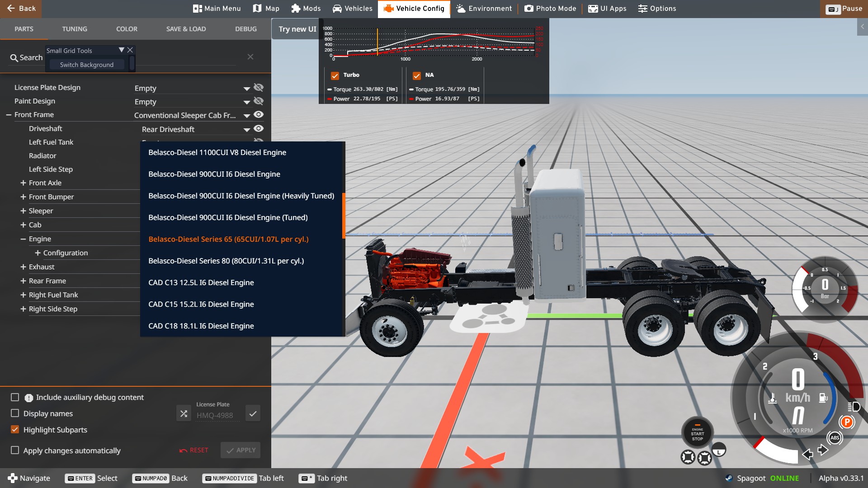The height and width of the screenshot is (488, 868).
Task: Disable Highlight Subparts checkbox
Action: pyautogui.click(x=15, y=430)
